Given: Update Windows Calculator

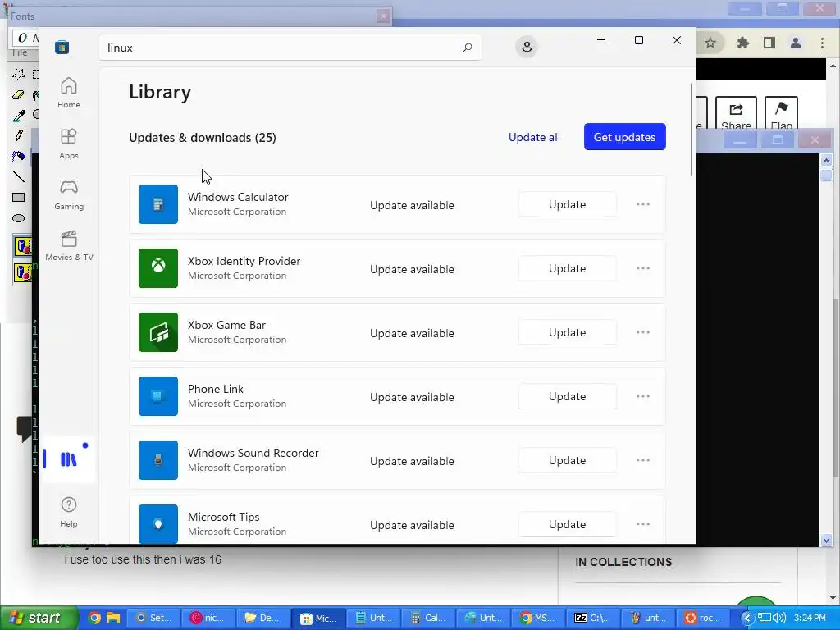Looking at the screenshot, I should click(567, 204).
